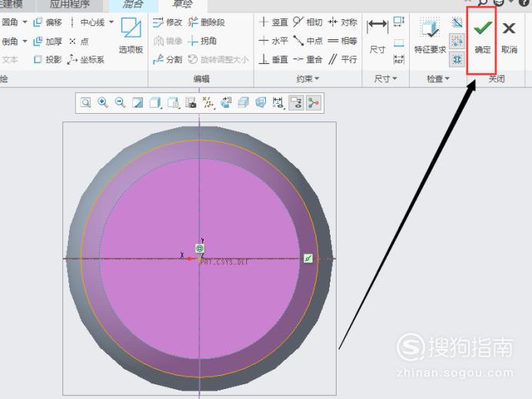Open the saved orientations dropdown
Viewport: 532px width, 399px height.
pos(174,102)
